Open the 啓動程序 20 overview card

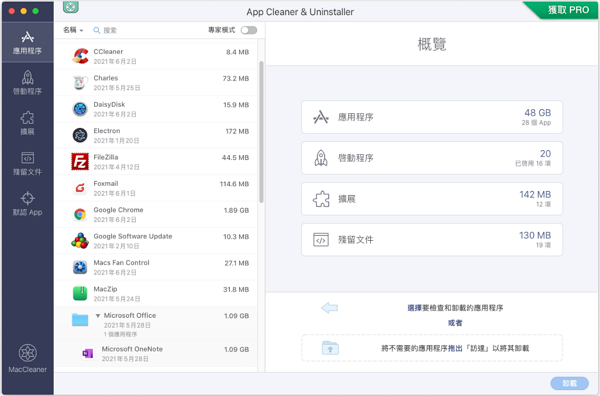(x=432, y=158)
